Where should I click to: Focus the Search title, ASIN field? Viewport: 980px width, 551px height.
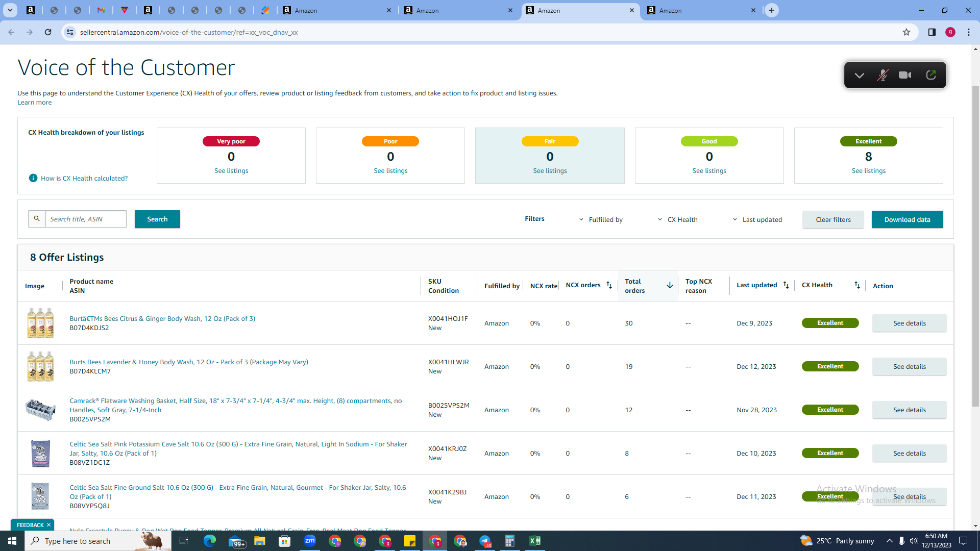tap(86, 219)
